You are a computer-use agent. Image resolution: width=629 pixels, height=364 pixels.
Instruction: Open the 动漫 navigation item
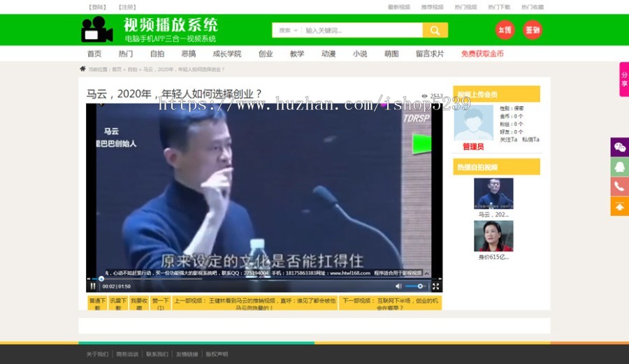coord(328,54)
